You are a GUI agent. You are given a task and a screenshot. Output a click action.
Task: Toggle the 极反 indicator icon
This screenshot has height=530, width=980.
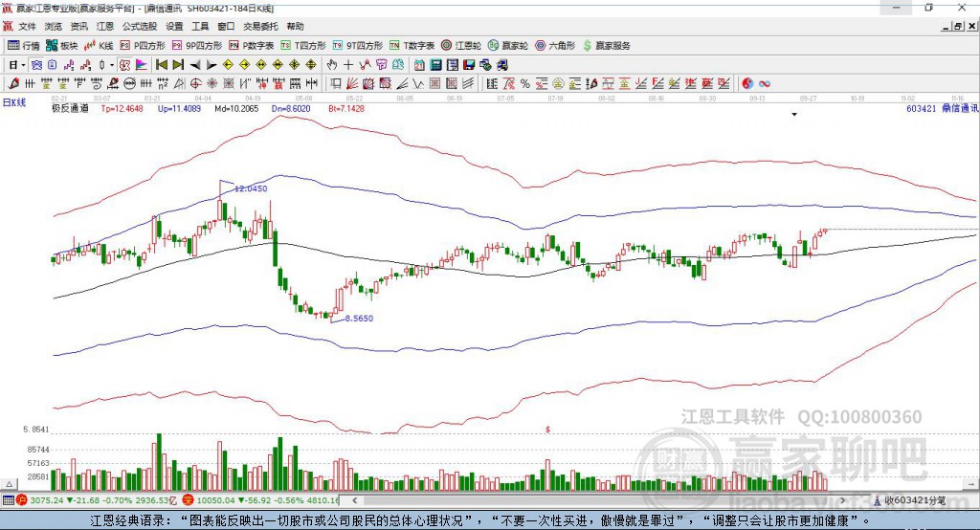coord(124,65)
